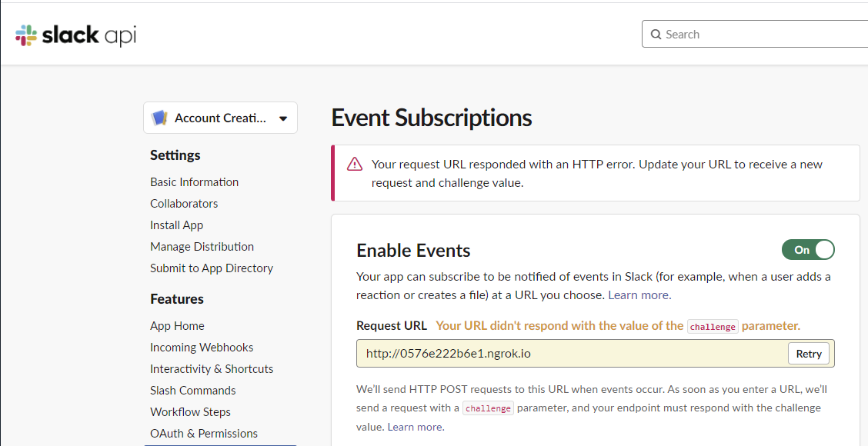Navigate to OAuth & Permissions

pyautogui.click(x=203, y=433)
